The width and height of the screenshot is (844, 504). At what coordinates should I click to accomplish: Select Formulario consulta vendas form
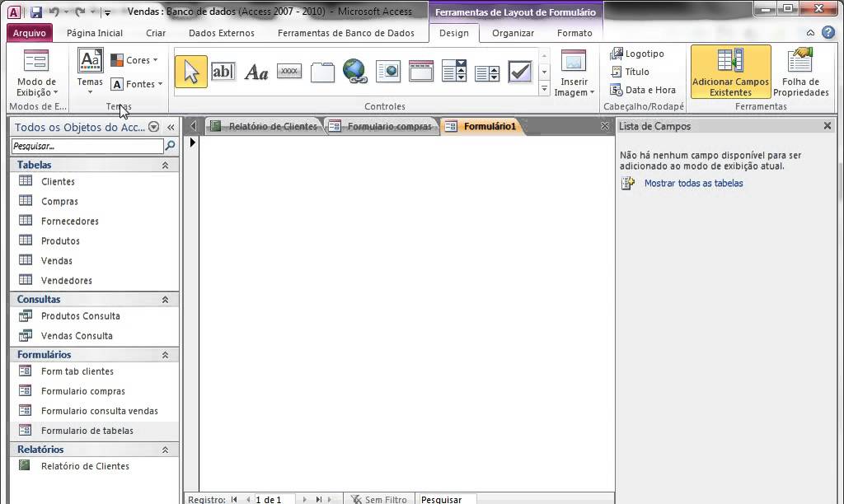tap(95, 411)
